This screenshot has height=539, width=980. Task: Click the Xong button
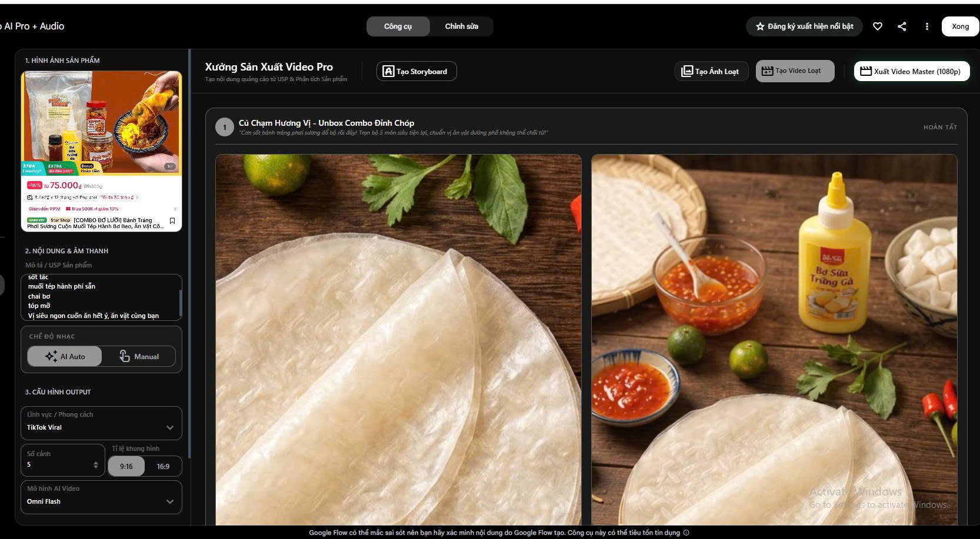pyautogui.click(x=960, y=26)
